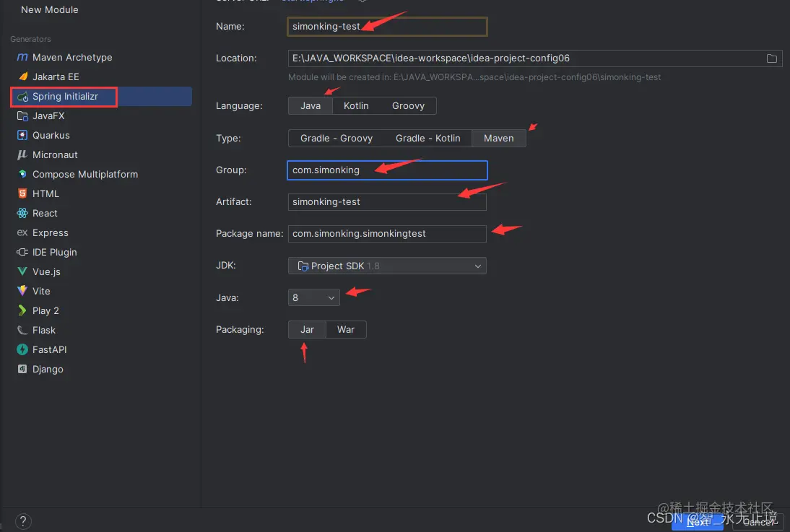The height and width of the screenshot is (532, 790).
Task: Set packaging to Jar
Action: coord(308,329)
